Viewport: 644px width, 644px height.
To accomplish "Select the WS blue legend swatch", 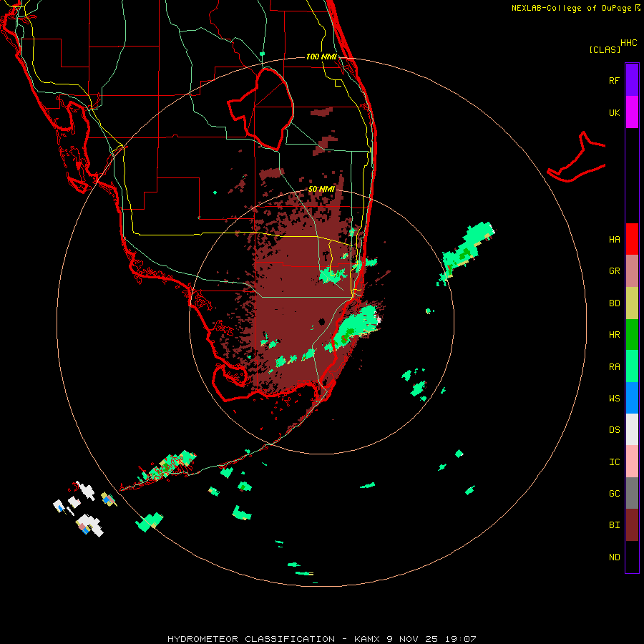I will (632, 398).
